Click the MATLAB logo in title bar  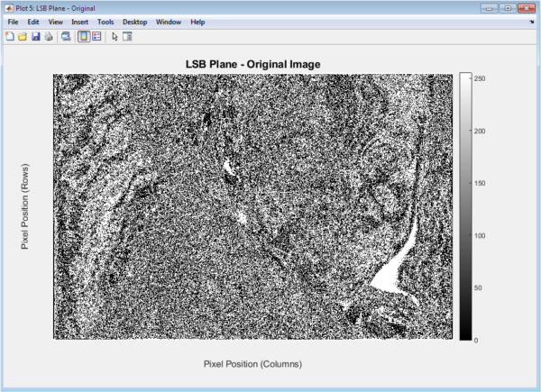point(9,8)
